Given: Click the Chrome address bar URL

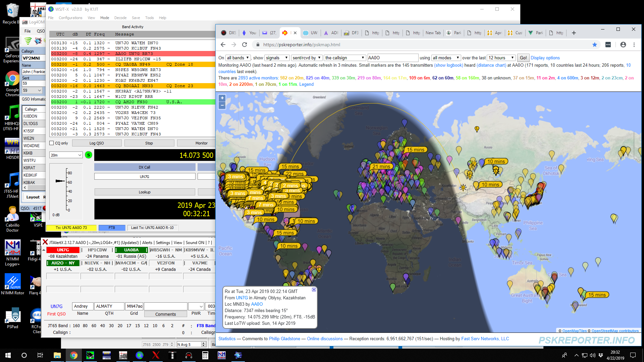Looking at the screenshot, I should (x=302, y=45).
